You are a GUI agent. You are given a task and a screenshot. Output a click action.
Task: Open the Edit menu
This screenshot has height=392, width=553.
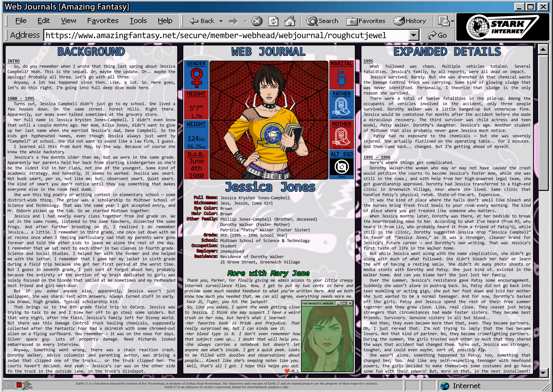[43, 21]
